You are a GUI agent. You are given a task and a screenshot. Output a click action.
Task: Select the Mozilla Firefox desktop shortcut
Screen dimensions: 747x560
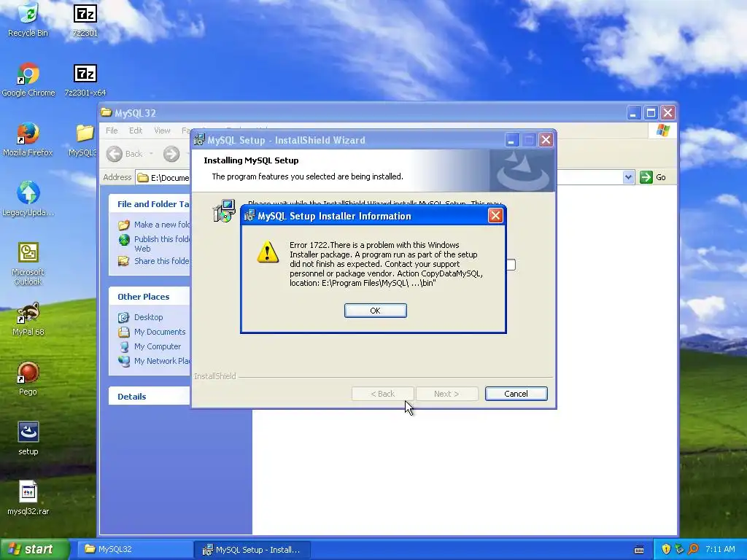point(28,141)
